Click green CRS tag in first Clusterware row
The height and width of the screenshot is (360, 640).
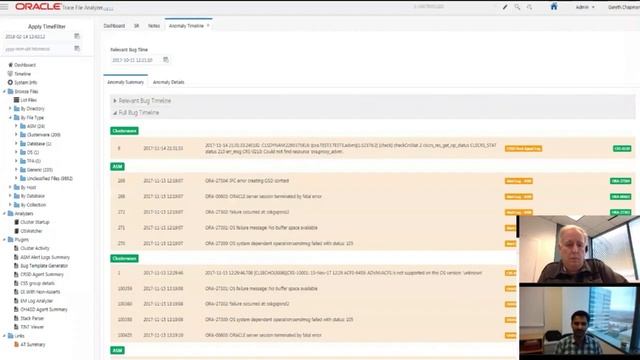pyautogui.click(x=622, y=149)
